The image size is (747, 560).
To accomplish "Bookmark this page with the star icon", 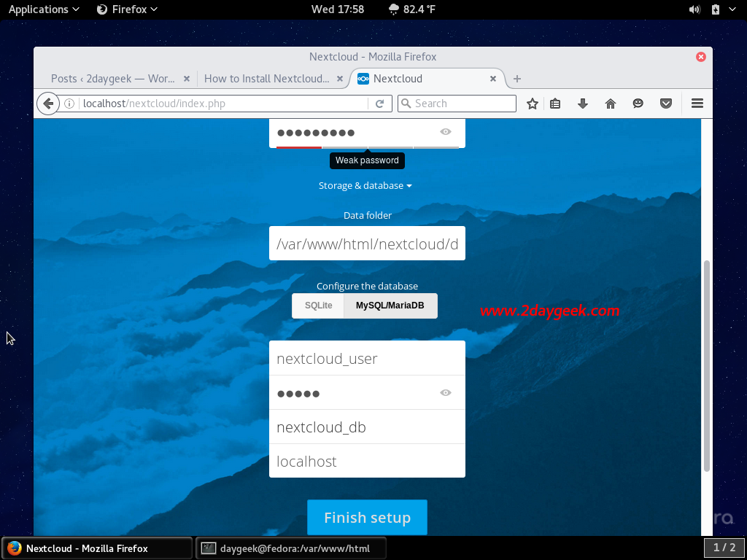I will (x=532, y=104).
